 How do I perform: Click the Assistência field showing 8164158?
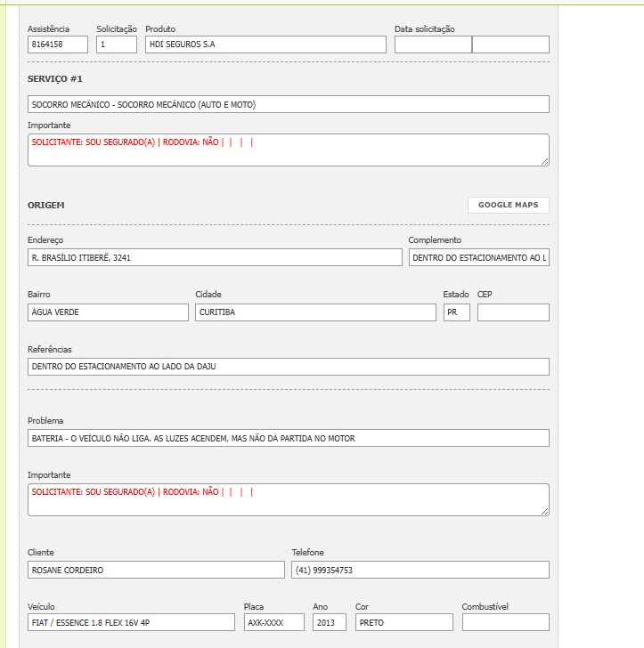point(58,45)
